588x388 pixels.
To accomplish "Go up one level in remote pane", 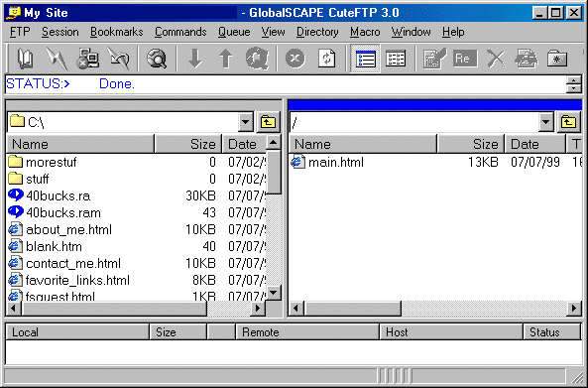I will pos(568,122).
